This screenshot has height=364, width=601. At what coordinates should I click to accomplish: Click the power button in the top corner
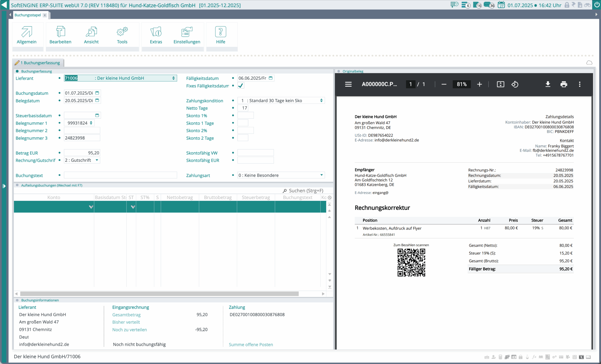597,5
